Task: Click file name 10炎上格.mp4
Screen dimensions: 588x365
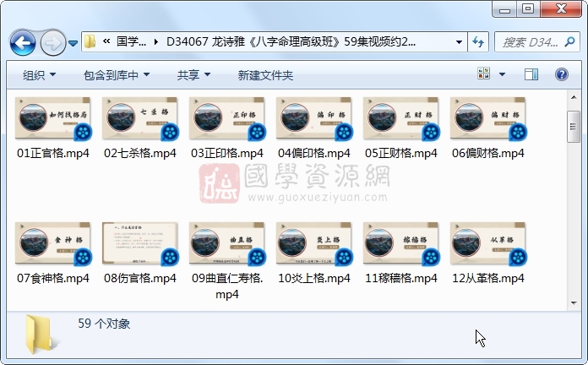Action: 314,278
